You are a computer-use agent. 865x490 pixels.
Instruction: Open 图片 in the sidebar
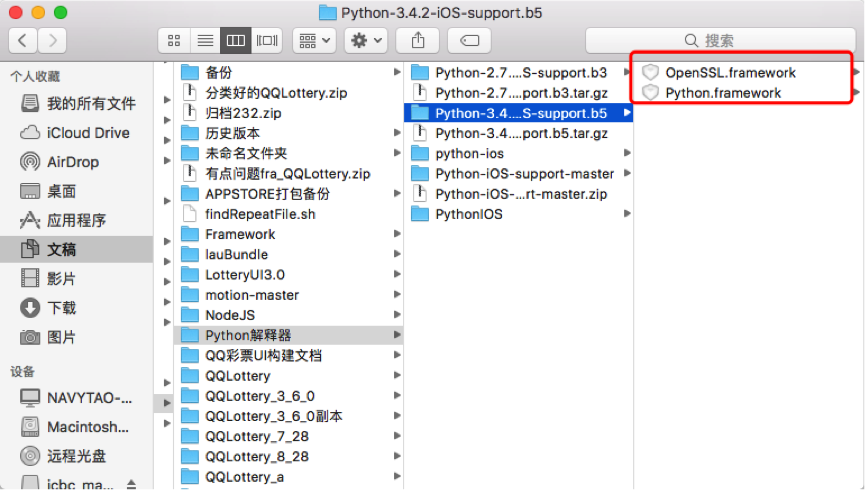click(77, 337)
